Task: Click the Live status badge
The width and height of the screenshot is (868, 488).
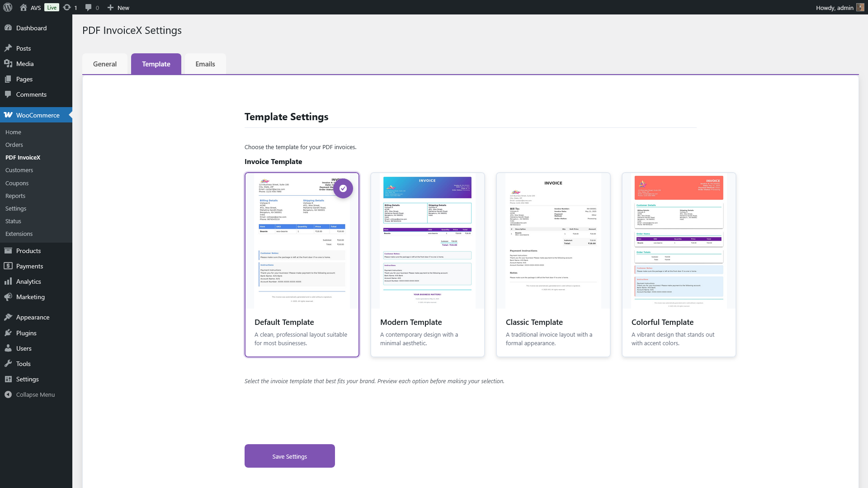Action: [52, 7]
